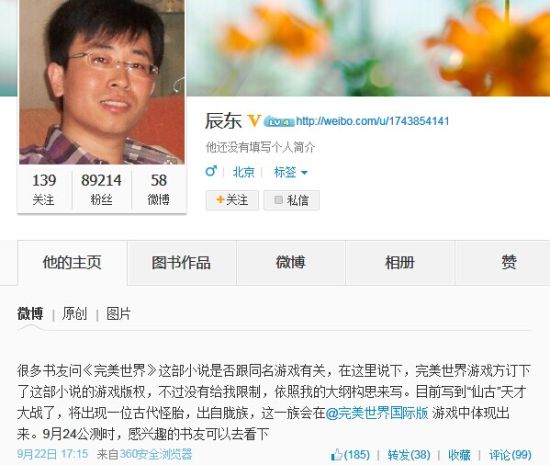Click the 89214 粉丝 followers count
Screen dimensions: 550x465
pyautogui.click(x=101, y=189)
